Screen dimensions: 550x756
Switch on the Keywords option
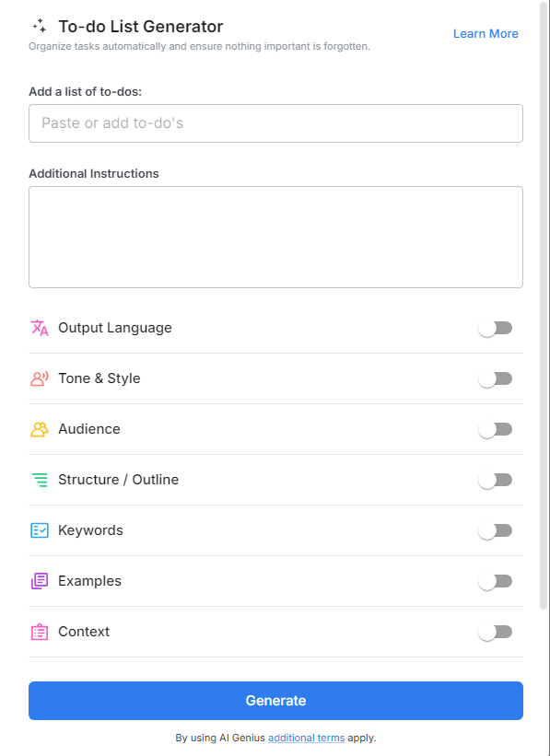click(x=496, y=530)
